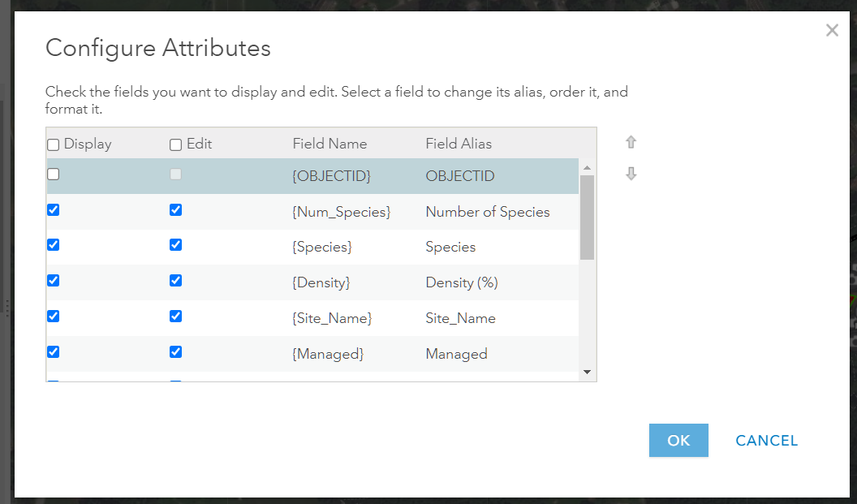This screenshot has width=857, height=504.
Task: Click the CANCEL button
Action: [766, 440]
